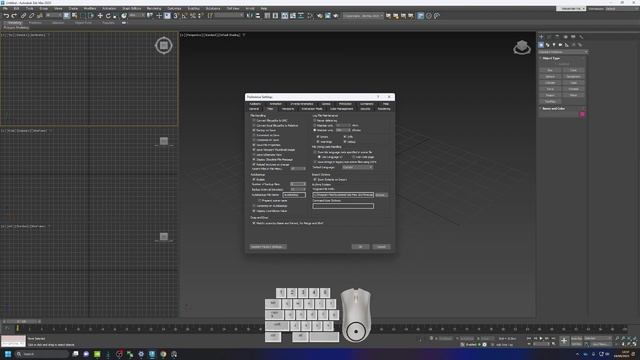Click the Auto Backup File Name field
The image size is (640, 360).
[x=294, y=195]
